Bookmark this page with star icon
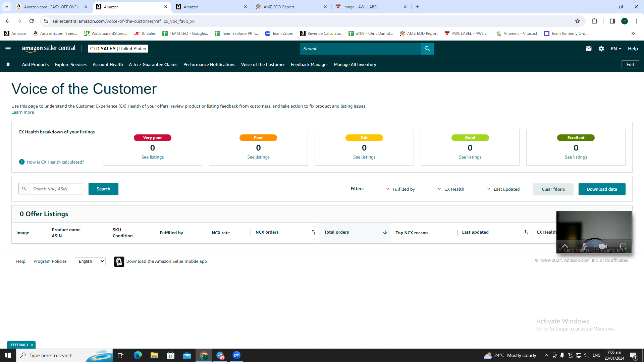The image size is (644, 362). pyautogui.click(x=578, y=21)
